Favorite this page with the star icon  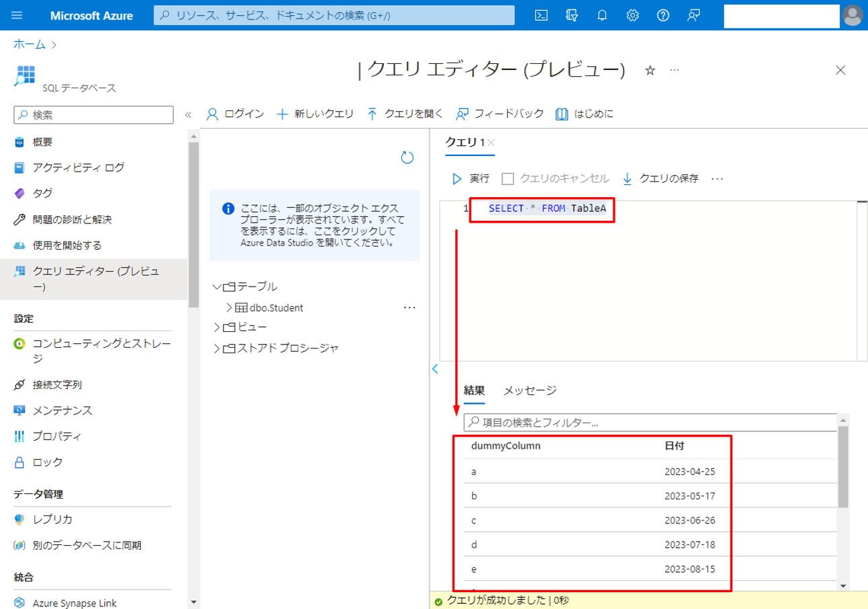[x=650, y=70]
